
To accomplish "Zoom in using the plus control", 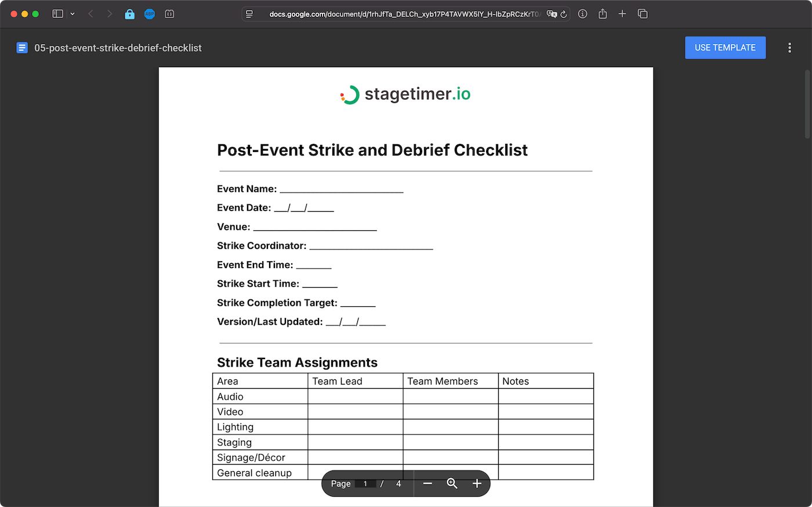I will click(477, 483).
